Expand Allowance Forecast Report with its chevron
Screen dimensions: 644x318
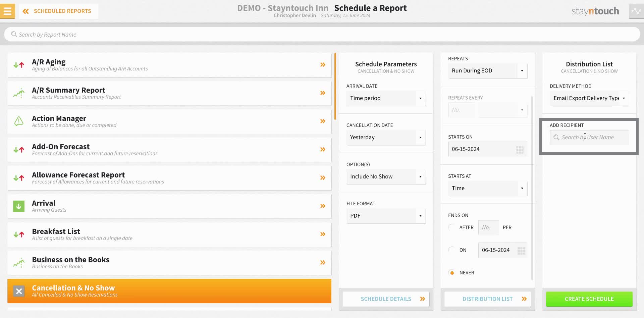pos(323,177)
